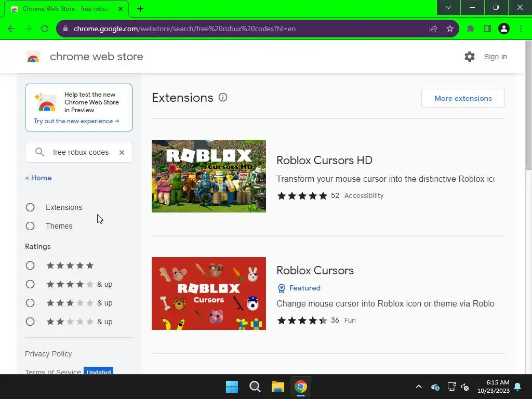This screenshot has width=532, height=399.
Task: Go back using the browser back arrow
Action: coord(11,29)
